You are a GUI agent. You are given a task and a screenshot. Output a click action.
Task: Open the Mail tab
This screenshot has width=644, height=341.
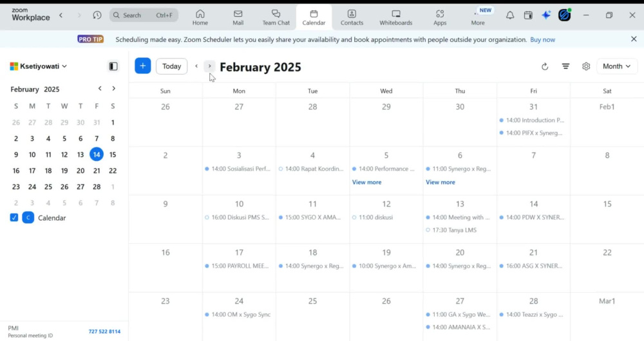[238, 17]
